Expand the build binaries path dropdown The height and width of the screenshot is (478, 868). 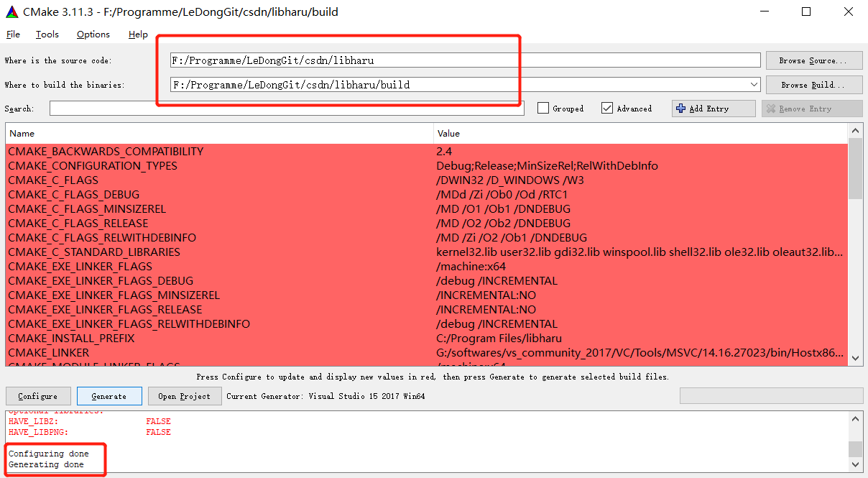point(754,85)
